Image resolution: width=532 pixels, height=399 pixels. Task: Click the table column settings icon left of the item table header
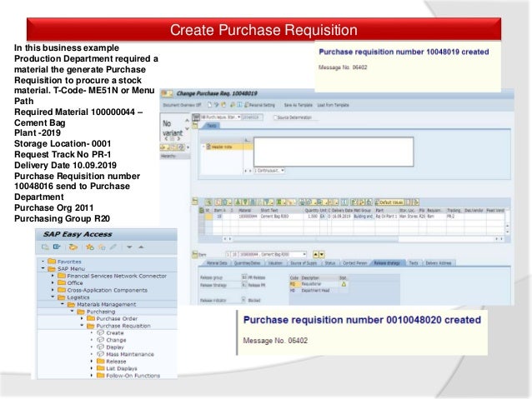tap(201, 210)
